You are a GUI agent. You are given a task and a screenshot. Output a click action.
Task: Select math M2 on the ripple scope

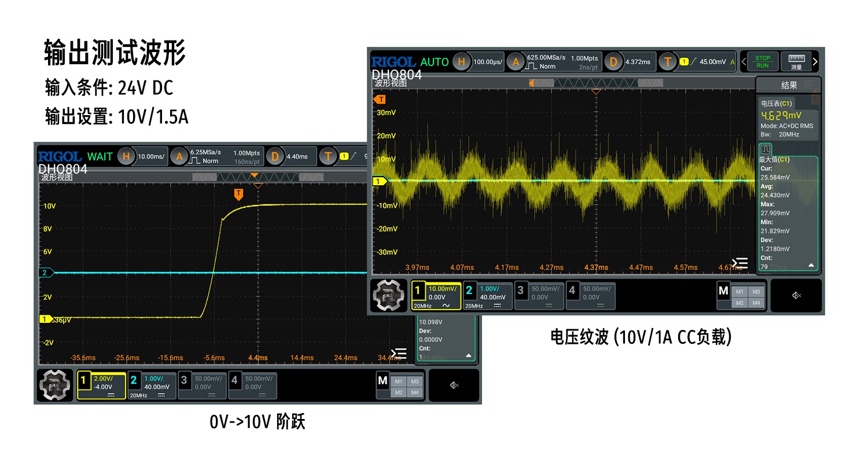(x=740, y=303)
